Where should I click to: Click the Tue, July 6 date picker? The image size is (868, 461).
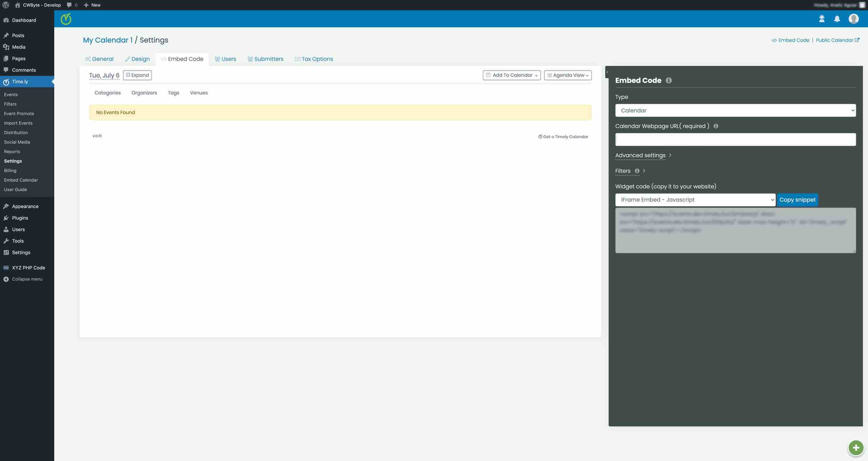pyautogui.click(x=104, y=75)
